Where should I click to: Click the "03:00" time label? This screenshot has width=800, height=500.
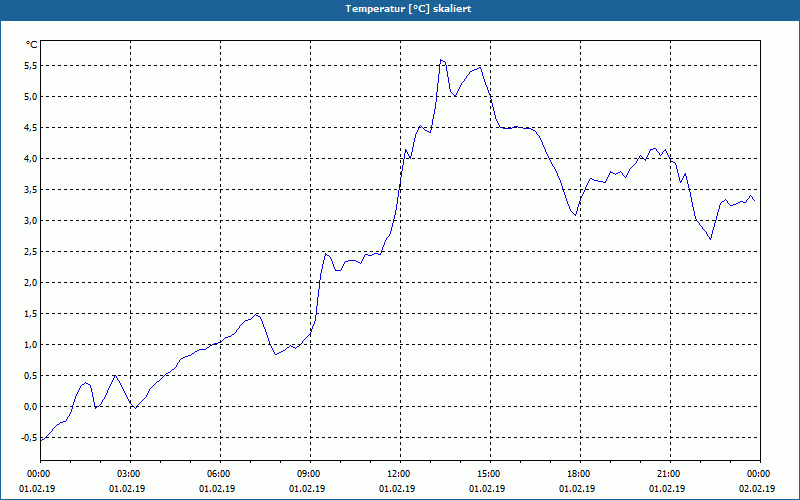click(x=131, y=474)
